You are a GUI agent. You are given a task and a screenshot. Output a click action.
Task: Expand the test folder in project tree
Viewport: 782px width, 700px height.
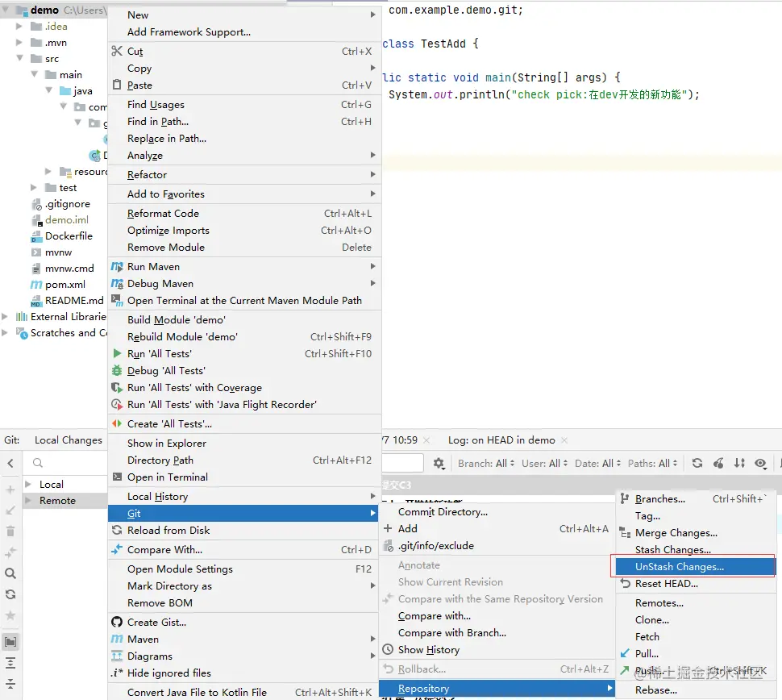[33, 188]
